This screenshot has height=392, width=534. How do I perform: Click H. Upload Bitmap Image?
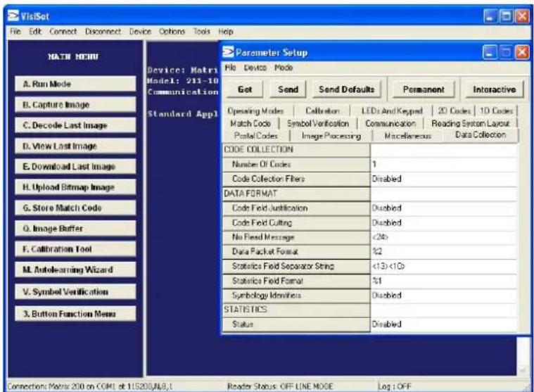tap(75, 187)
